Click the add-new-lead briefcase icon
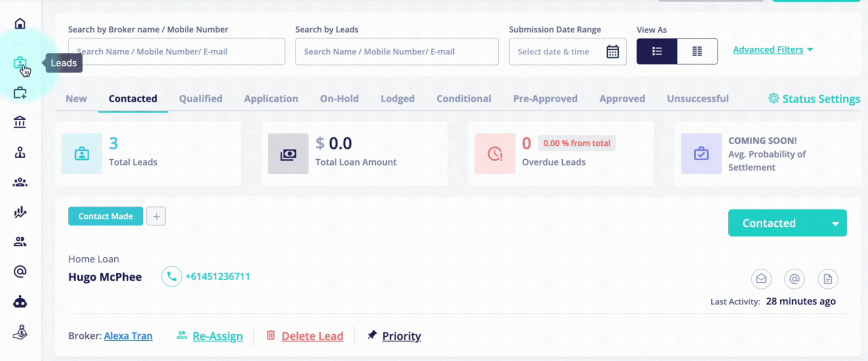 coord(20,92)
